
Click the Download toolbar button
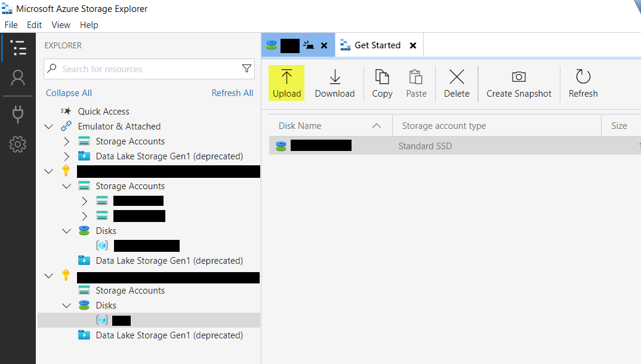(x=335, y=84)
